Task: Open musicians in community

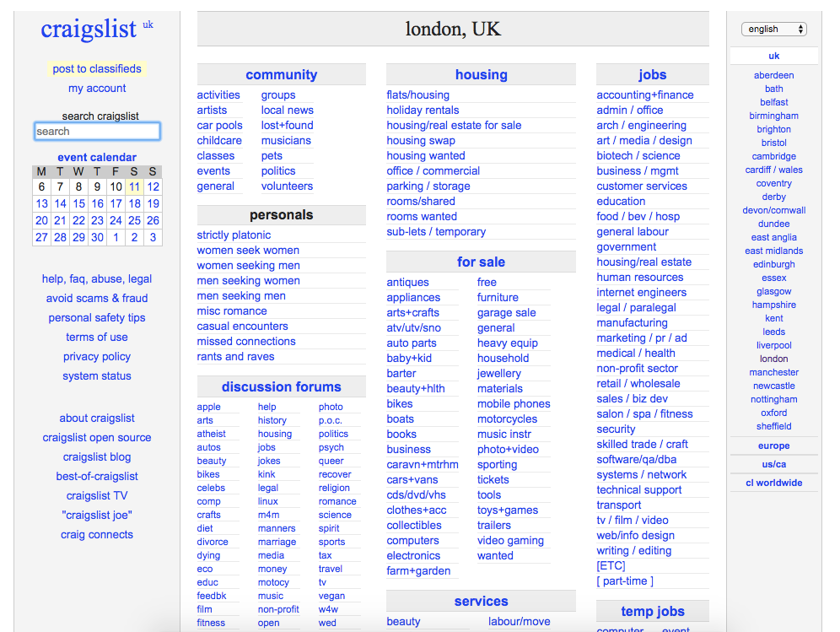Action: point(286,140)
